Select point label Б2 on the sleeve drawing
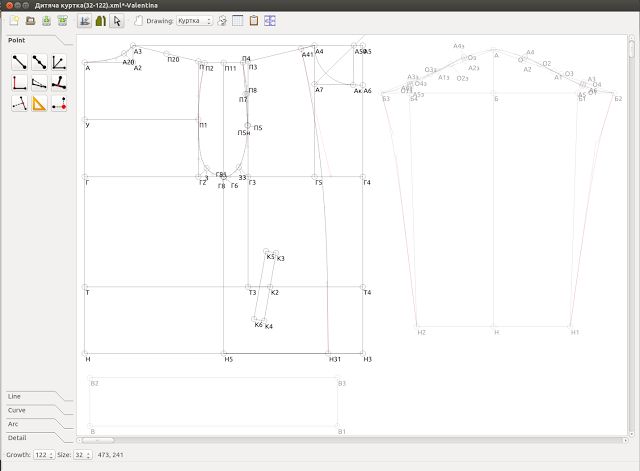Screen dimensions: 640x471 (618, 99)
